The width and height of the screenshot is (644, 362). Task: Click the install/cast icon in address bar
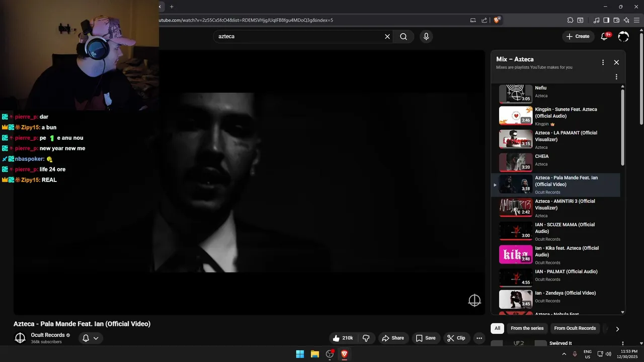point(473,20)
